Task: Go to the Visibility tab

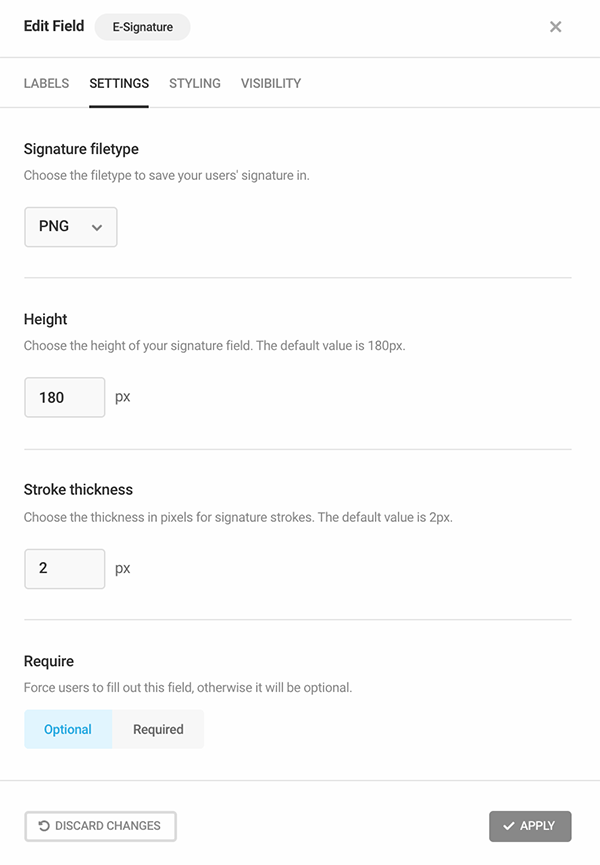Action: 271,83
